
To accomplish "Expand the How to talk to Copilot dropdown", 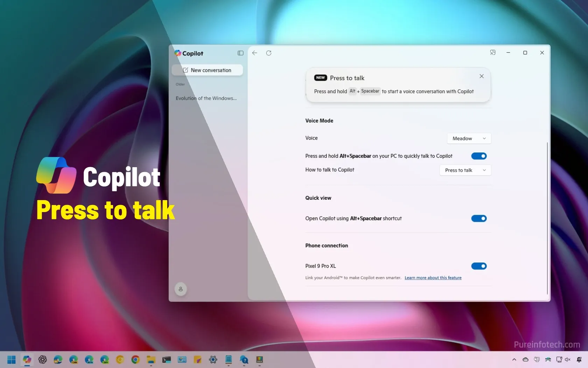I will pyautogui.click(x=465, y=170).
